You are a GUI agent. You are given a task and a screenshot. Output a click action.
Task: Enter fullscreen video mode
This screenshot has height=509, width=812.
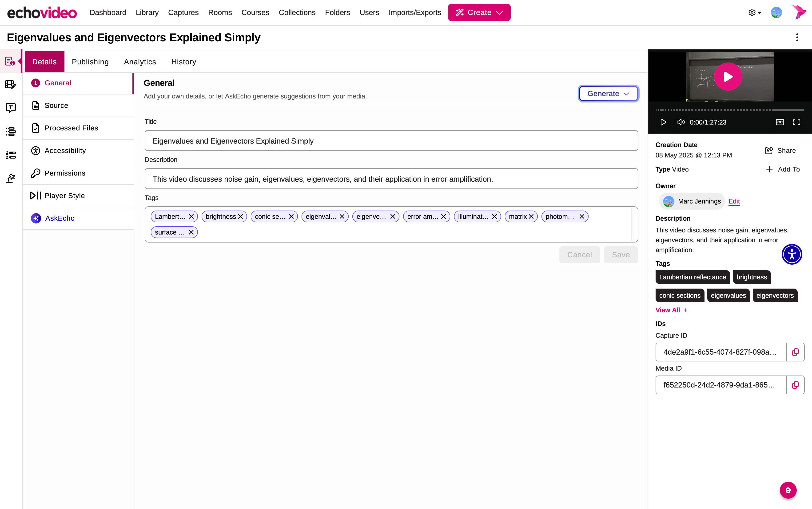point(796,122)
